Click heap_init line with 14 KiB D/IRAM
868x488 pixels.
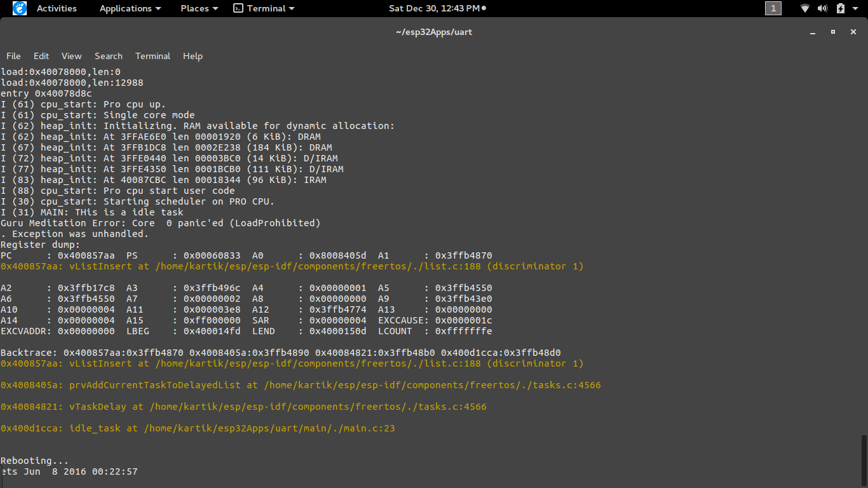point(169,158)
